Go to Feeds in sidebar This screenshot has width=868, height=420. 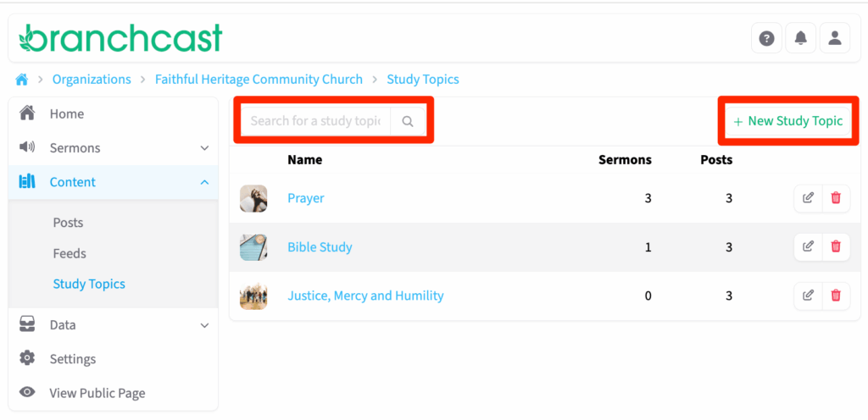pos(70,253)
